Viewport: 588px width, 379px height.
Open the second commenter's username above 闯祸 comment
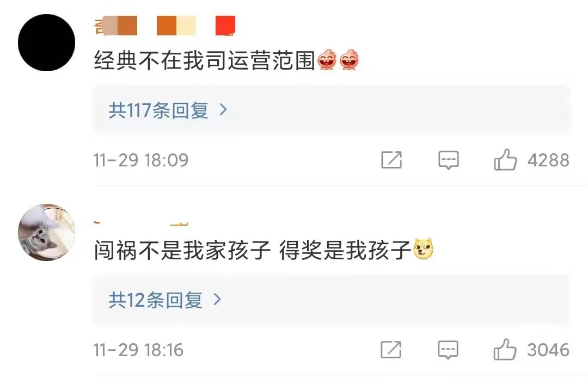141,223
